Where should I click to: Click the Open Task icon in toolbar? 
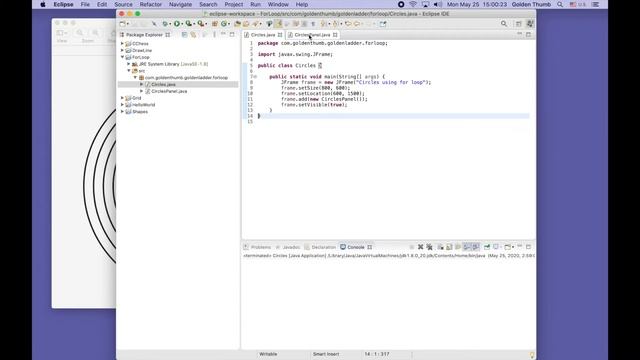point(246,24)
